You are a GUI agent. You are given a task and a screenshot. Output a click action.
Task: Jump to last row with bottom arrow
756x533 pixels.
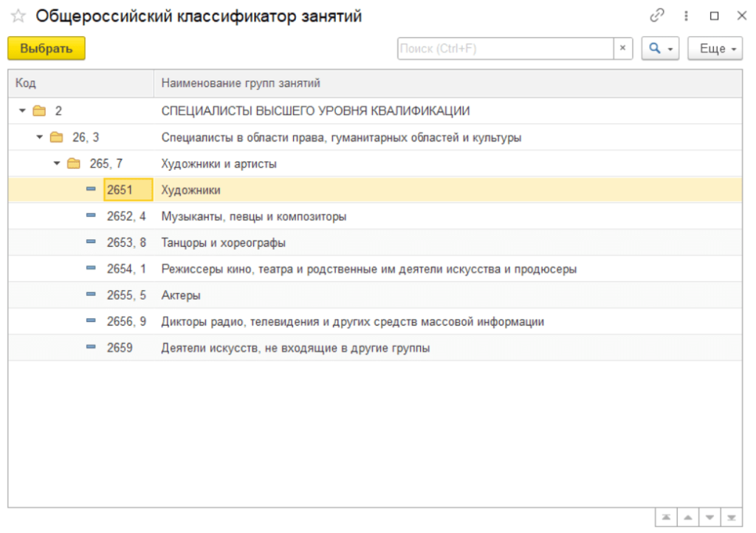[x=732, y=517]
